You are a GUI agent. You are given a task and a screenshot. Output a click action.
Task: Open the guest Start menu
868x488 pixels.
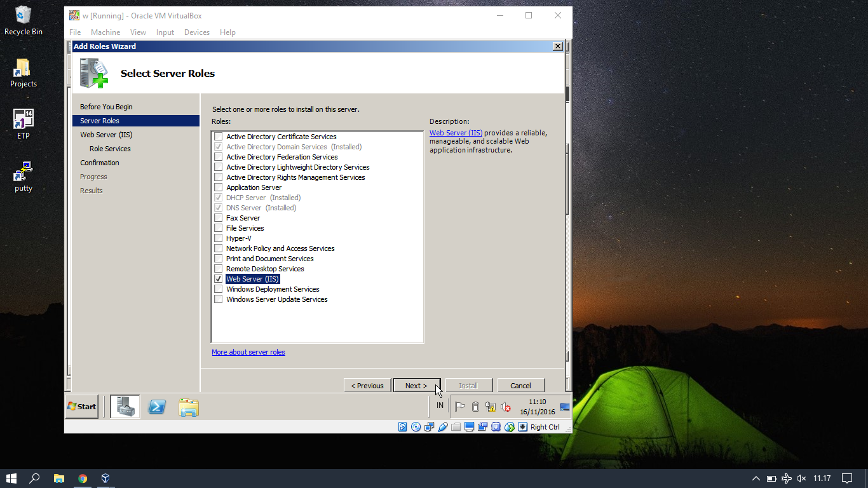pos(82,407)
